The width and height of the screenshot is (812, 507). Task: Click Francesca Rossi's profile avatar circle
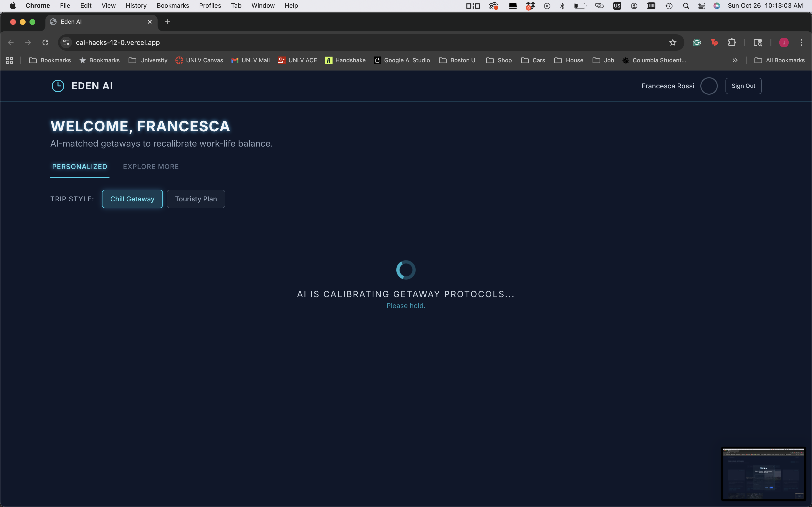click(709, 86)
